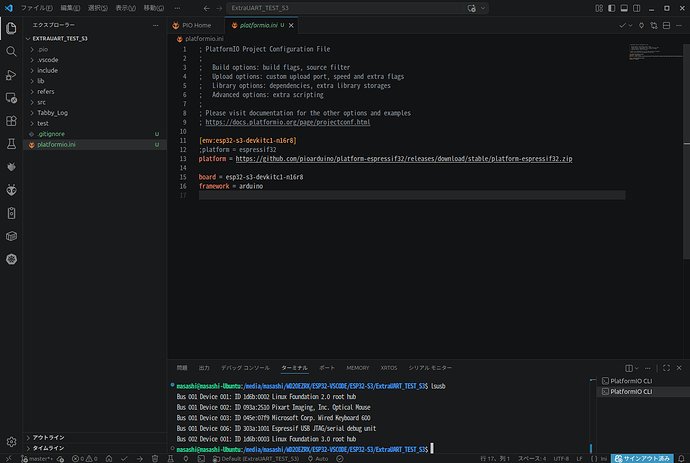
Task: Click the PlatformIO Home icon in status bar
Action: point(109,459)
